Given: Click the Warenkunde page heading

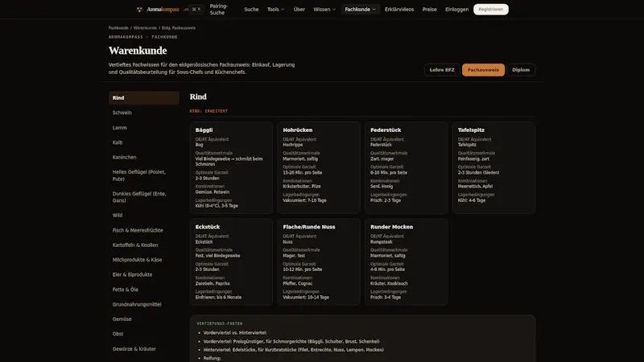Looking at the screenshot, I should 138,51.
